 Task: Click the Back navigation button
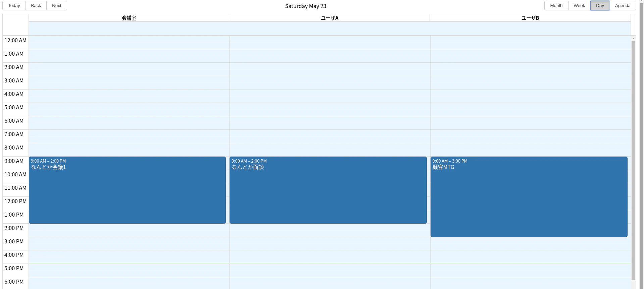(36, 6)
